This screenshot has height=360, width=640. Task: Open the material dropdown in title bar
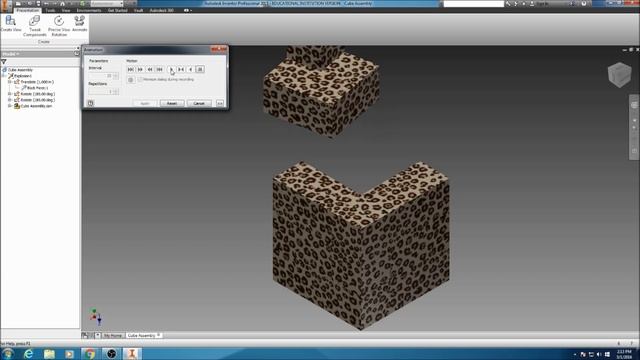(107, 4)
